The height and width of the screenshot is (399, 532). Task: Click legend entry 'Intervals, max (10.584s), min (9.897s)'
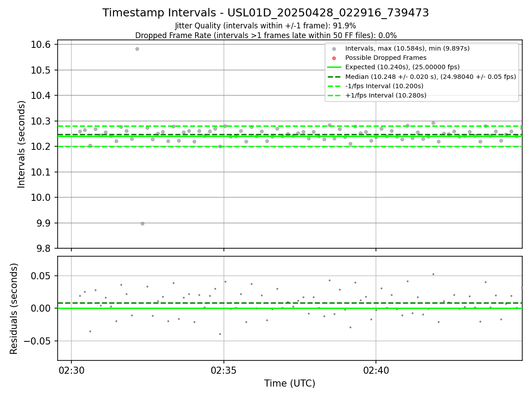point(407,48)
